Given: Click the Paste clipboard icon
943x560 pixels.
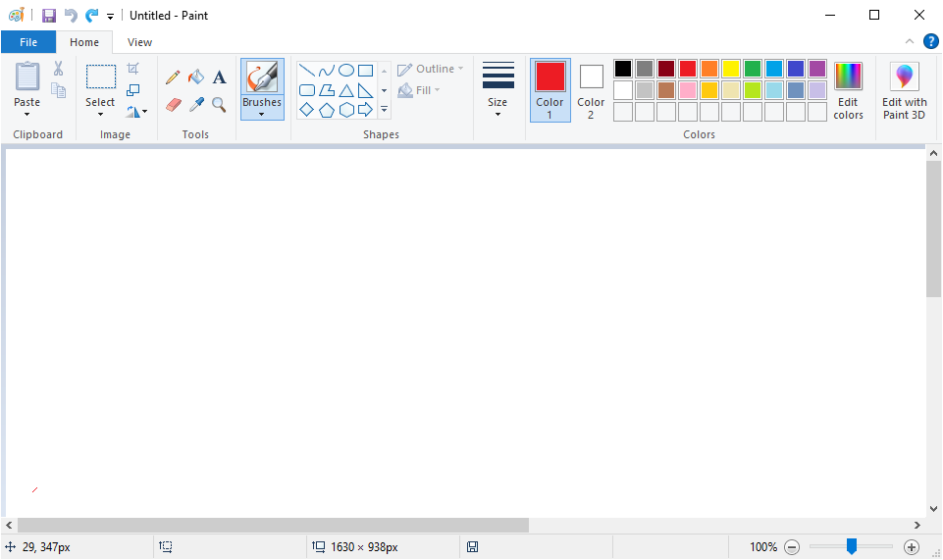Looking at the screenshot, I should (27, 76).
